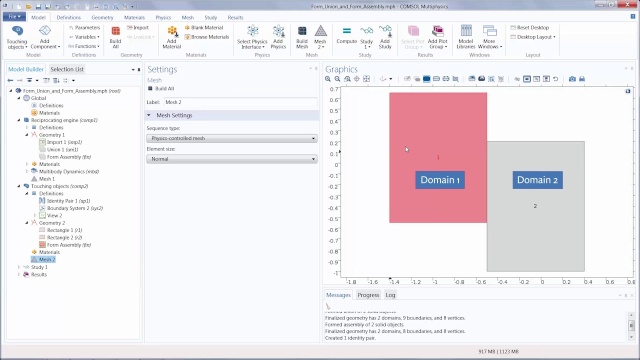Viewport: 640px width, 360px height.
Task: Click Blank Material in ribbon
Action: (x=204, y=27)
